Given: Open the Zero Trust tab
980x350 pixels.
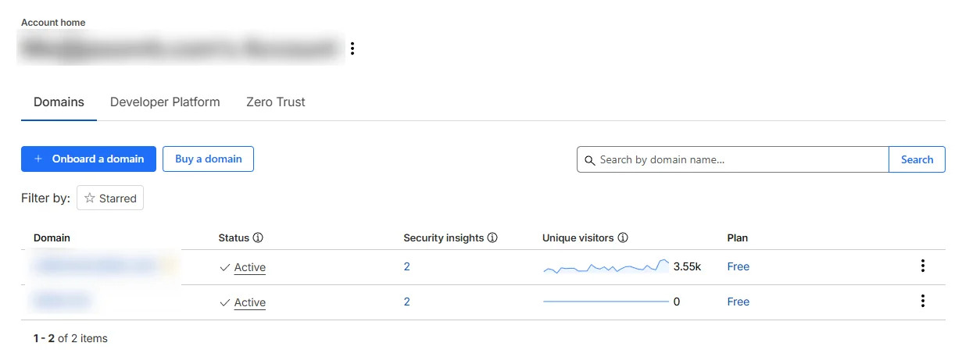Looking at the screenshot, I should [x=275, y=102].
